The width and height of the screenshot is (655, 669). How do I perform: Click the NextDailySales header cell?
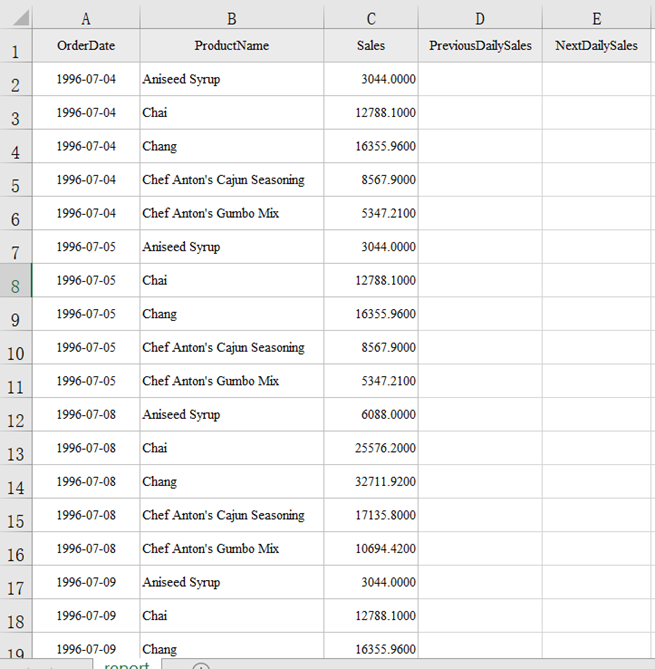(x=597, y=46)
